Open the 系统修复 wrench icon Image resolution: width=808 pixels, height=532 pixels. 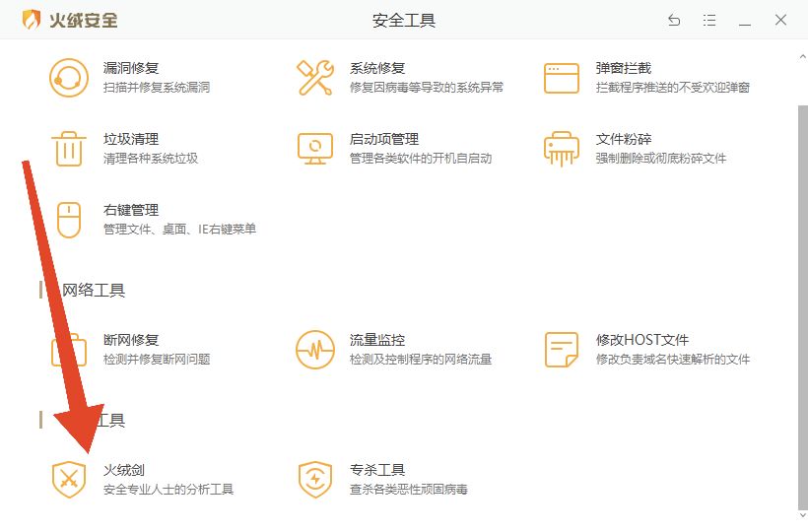point(315,78)
